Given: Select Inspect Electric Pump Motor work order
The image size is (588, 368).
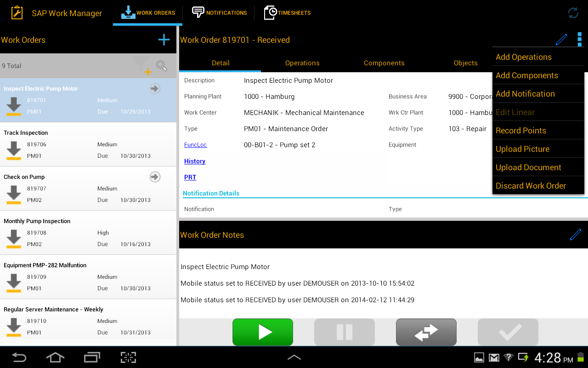Looking at the screenshot, I should [x=88, y=100].
